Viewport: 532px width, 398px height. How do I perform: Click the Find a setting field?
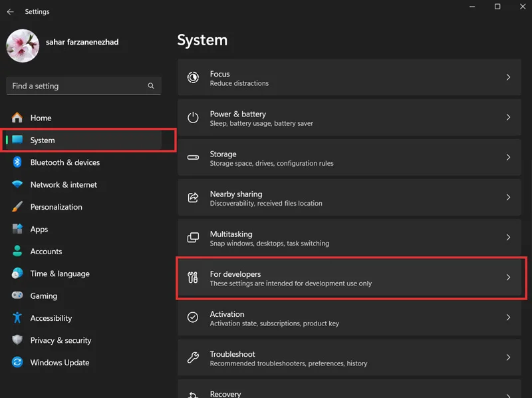[x=84, y=86]
